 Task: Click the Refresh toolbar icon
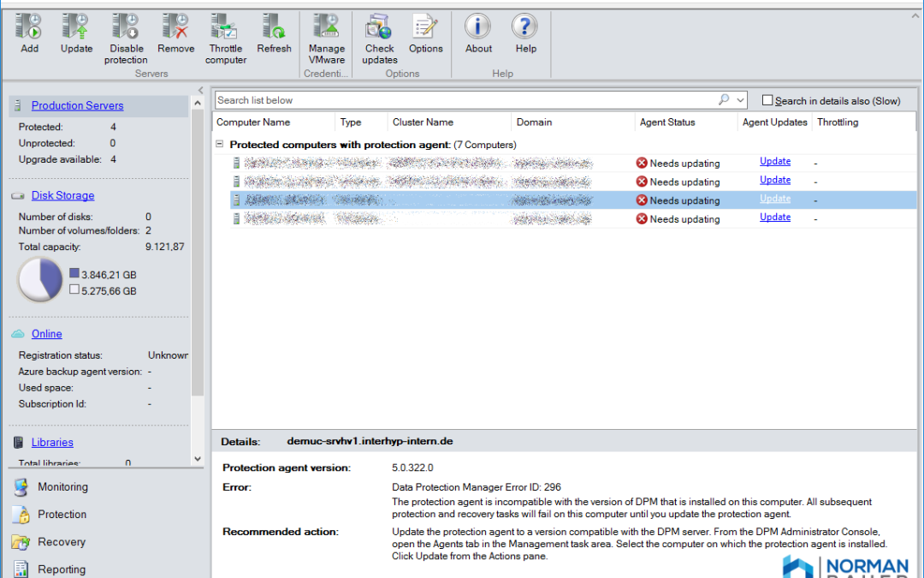(x=274, y=27)
